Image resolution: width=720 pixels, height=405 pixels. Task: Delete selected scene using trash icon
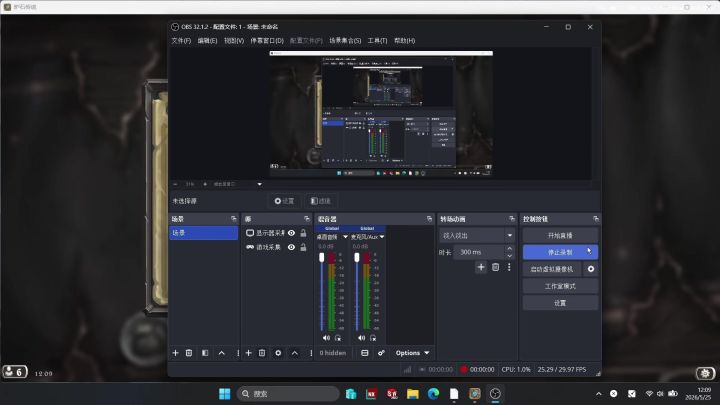coord(189,353)
